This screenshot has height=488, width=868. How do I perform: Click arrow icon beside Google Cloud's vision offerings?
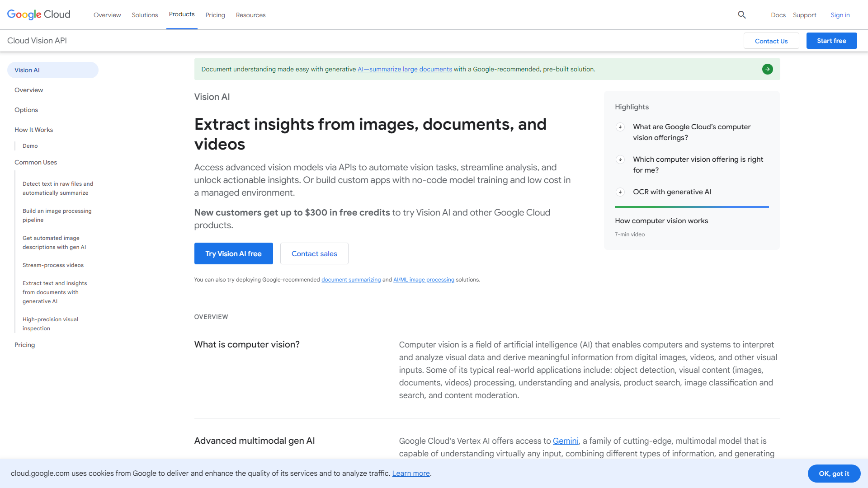pyautogui.click(x=620, y=127)
